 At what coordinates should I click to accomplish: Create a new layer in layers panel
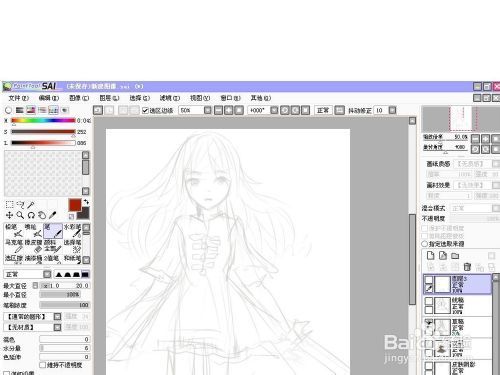tap(430, 256)
